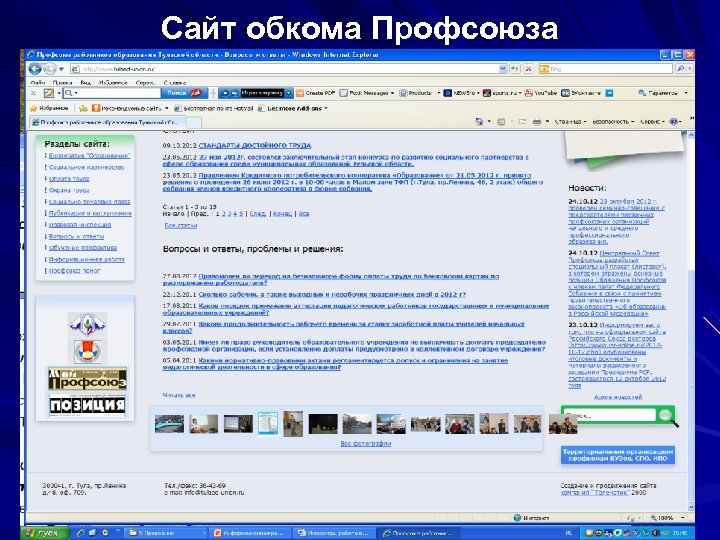This screenshot has height=540, width=720.
Task: Open the Вопросы и ответы sidebar link
Action: tap(76, 236)
